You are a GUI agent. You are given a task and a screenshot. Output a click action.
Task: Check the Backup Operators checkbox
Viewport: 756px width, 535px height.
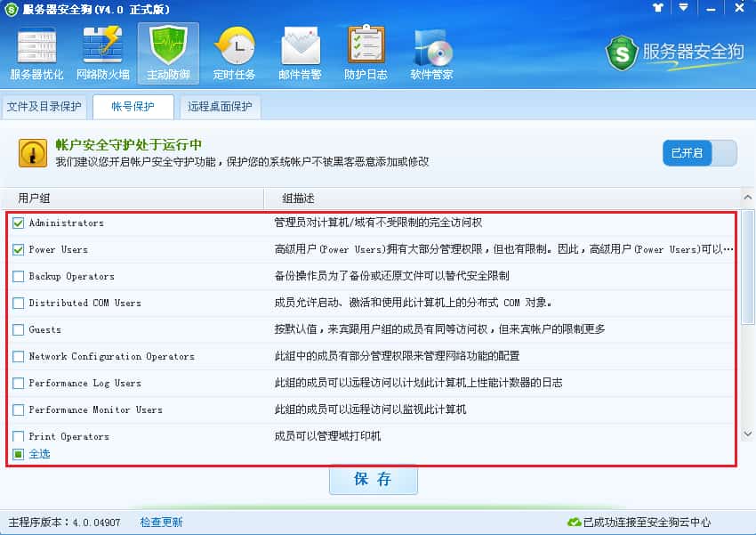[19, 277]
